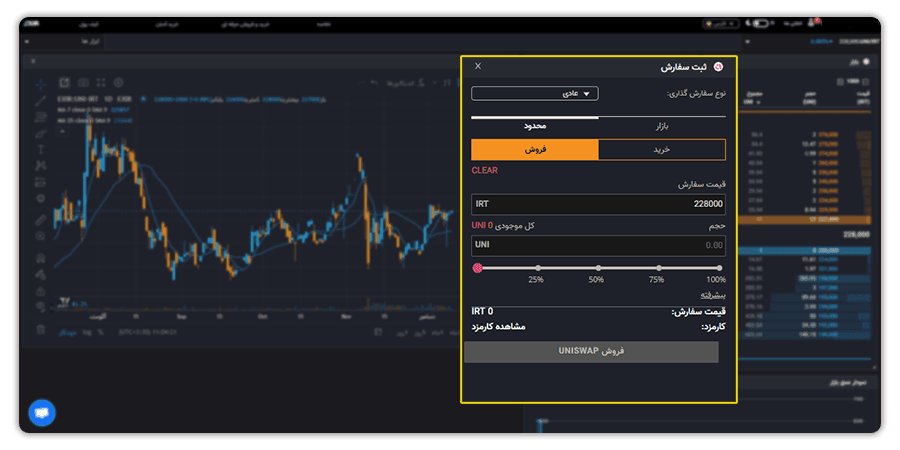Select the text T tool on chart

40,150
